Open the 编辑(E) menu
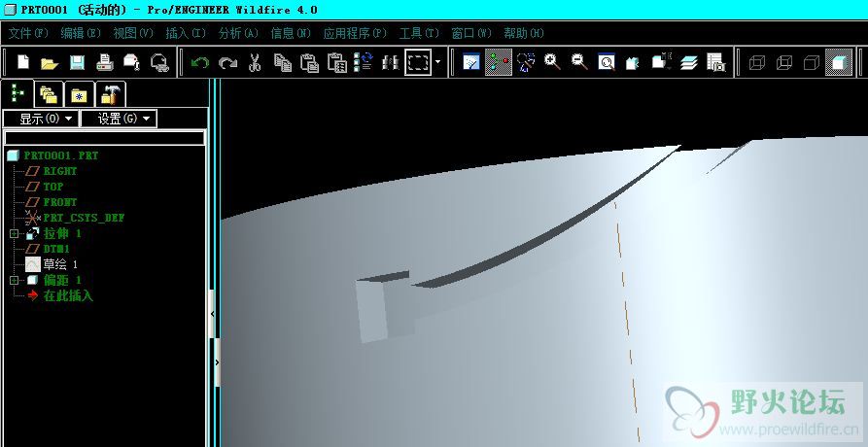The width and height of the screenshot is (868, 447). 81,33
